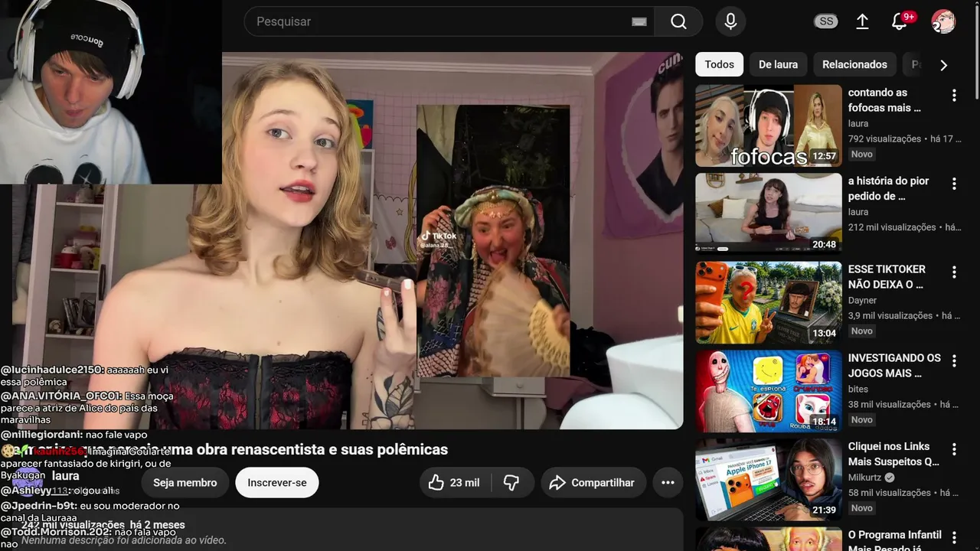Open the more actions ellipsis below video
Viewport: 980px width, 551px height.
(668, 482)
